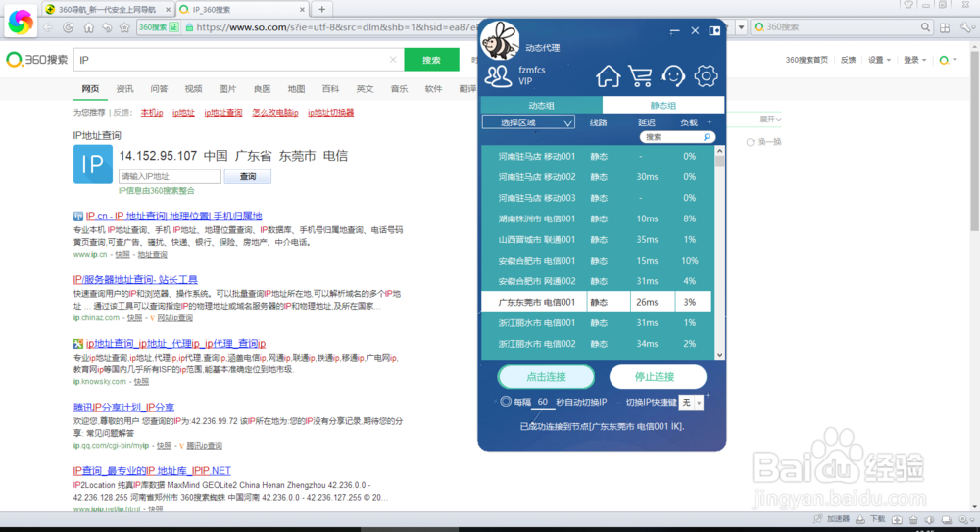Click the 请输入IP地址 input field

(170, 177)
